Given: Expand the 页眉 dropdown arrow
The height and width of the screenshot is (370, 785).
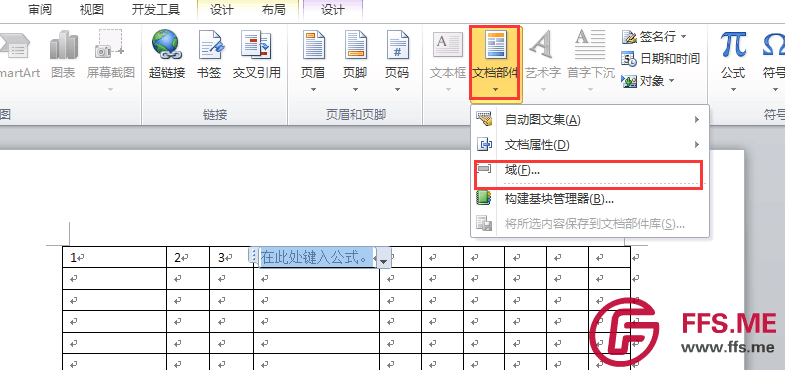Looking at the screenshot, I should 313,90.
